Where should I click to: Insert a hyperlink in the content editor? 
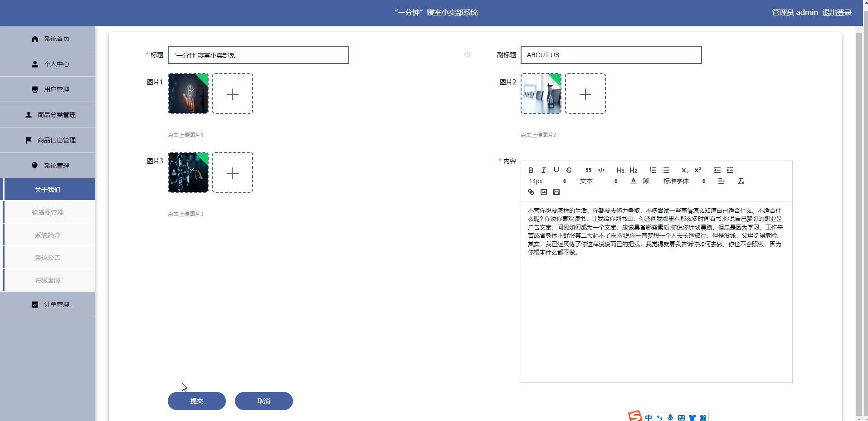tap(531, 192)
